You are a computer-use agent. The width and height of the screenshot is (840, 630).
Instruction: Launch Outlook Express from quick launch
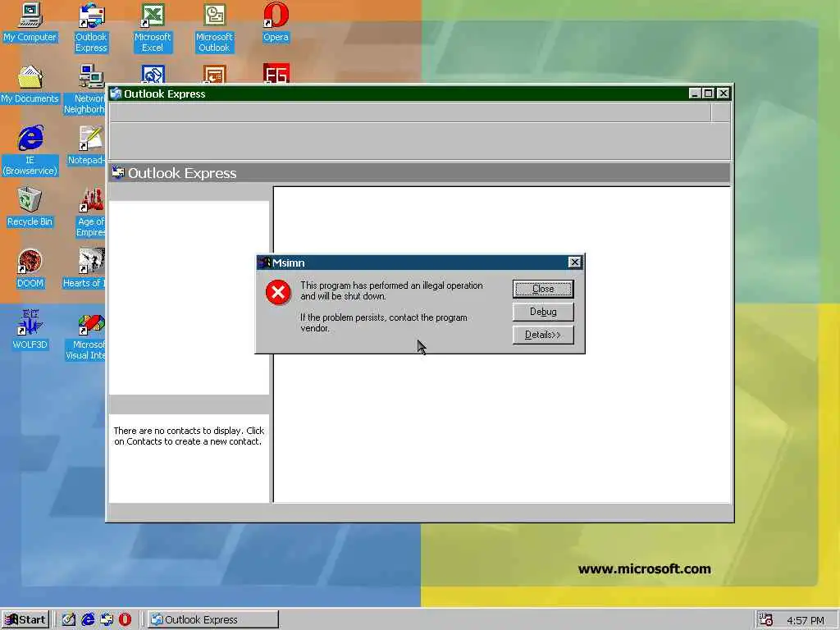pos(107,619)
